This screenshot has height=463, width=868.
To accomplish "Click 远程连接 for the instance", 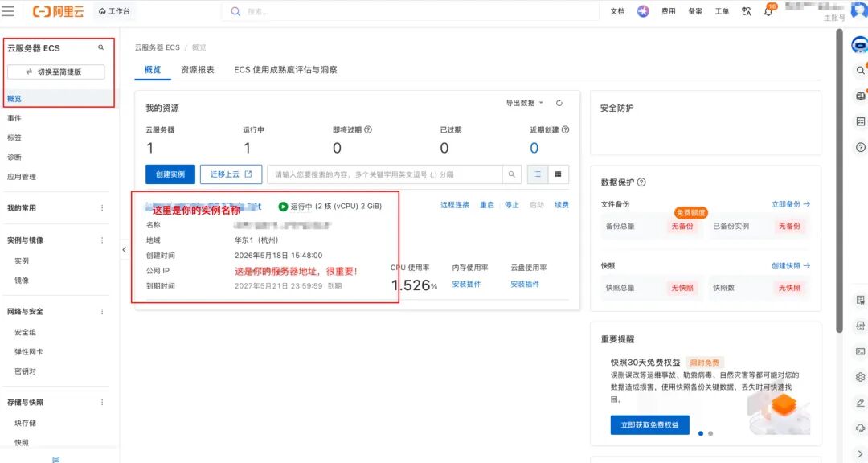I will (455, 205).
